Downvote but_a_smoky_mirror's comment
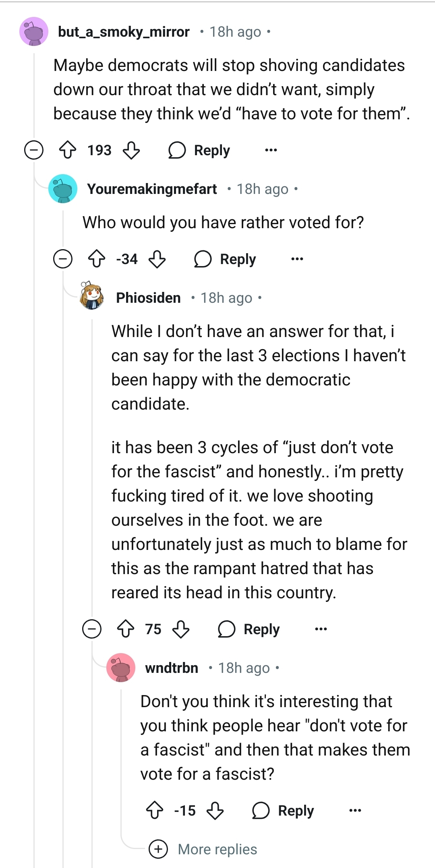Screen dimensions: 435x868 tap(131, 150)
